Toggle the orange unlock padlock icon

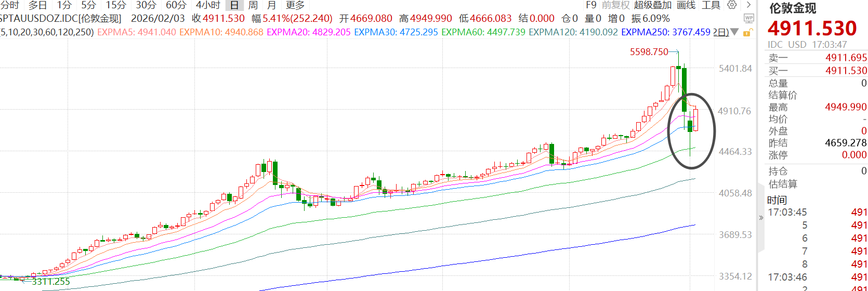[x=747, y=33]
